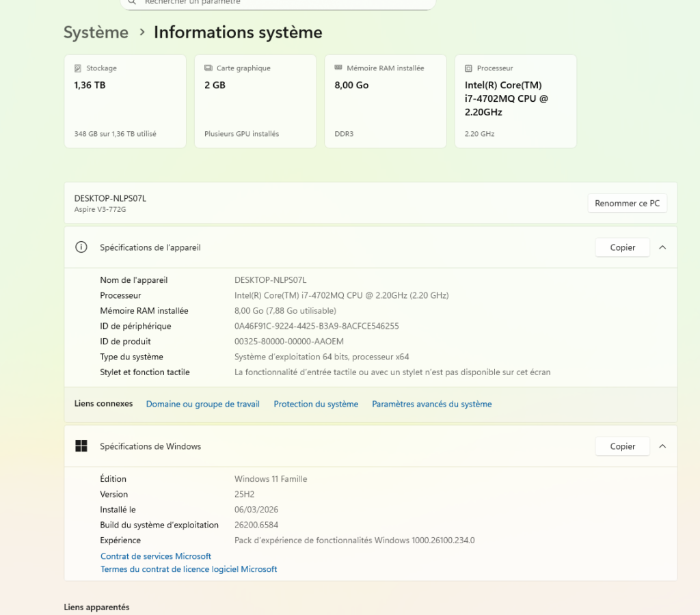Open the Stockage 1,36 TB card

[125, 101]
